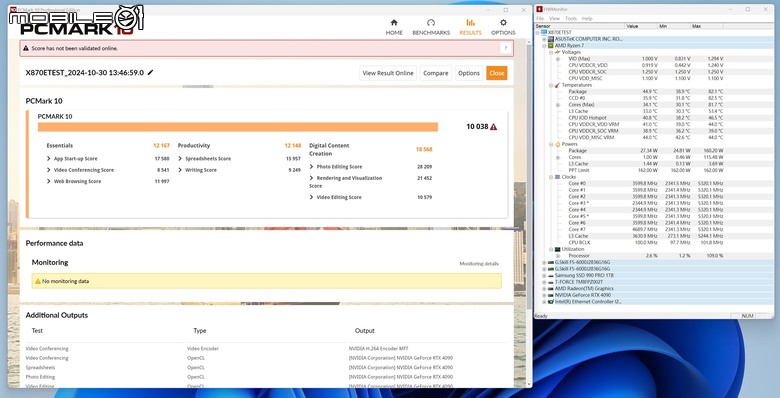
Task: Expand the Rendering and Visualization Score chevron
Action: [x=311, y=178]
